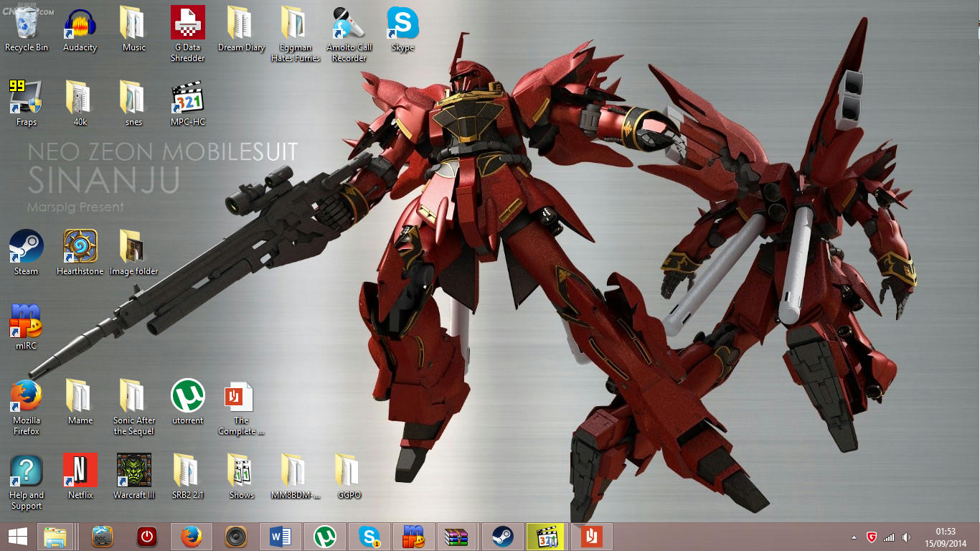Open 'The Complete ...' document file
The height and width of the screenshot is (551, 980).
pos(241,408)
